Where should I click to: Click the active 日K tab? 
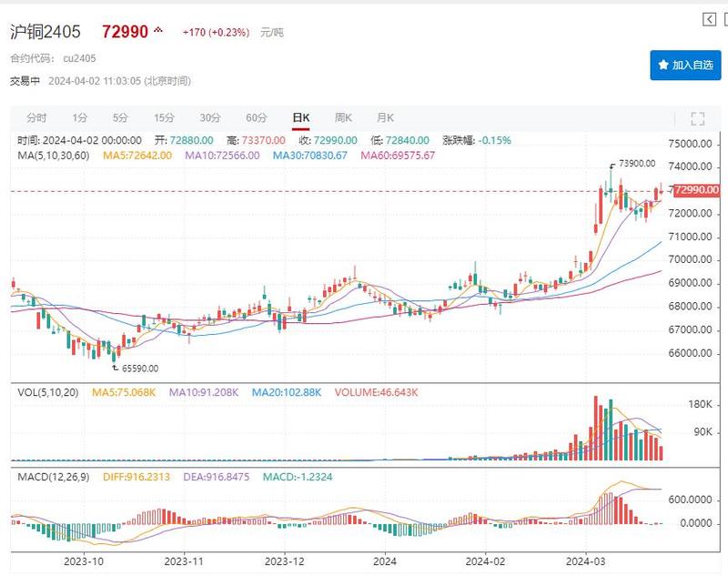click(300, 118)
